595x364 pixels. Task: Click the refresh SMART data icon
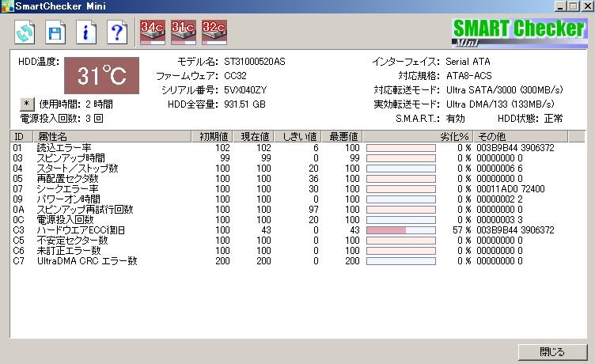25,32
